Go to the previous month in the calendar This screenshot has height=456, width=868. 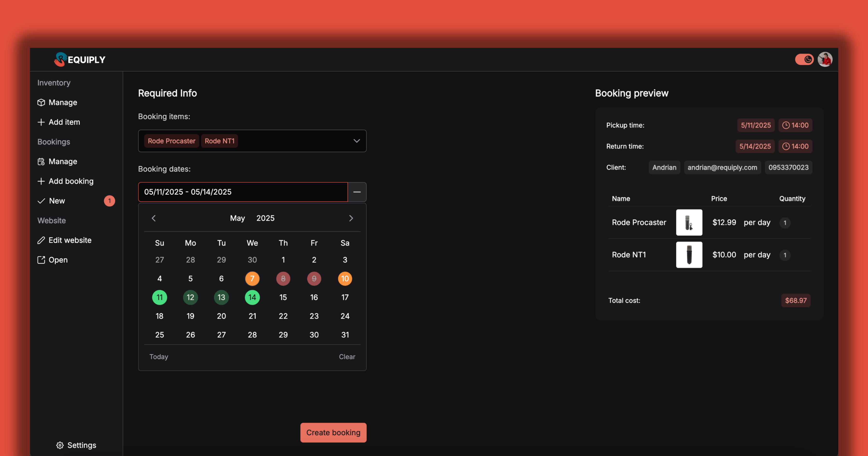[x=154, y=218]
